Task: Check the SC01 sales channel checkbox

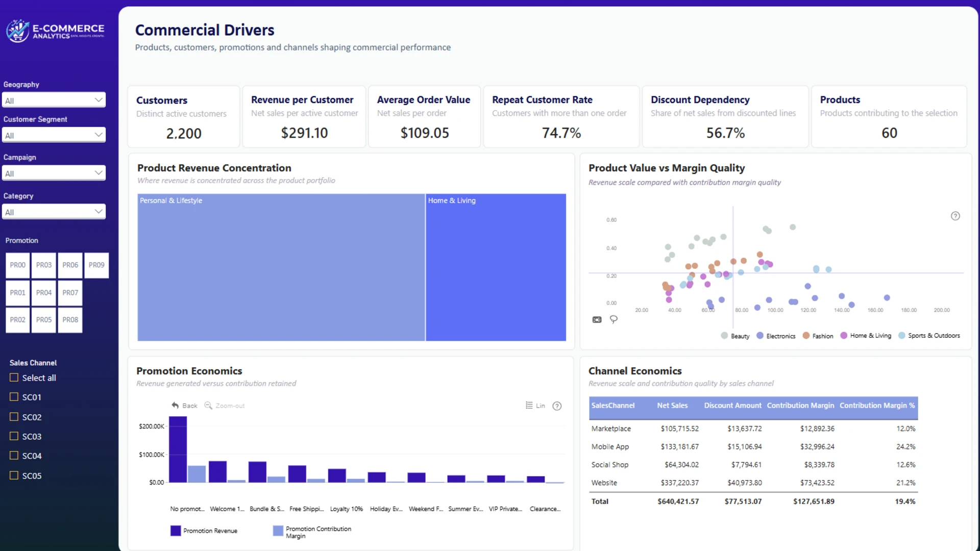Action: (x=14, y=397)
